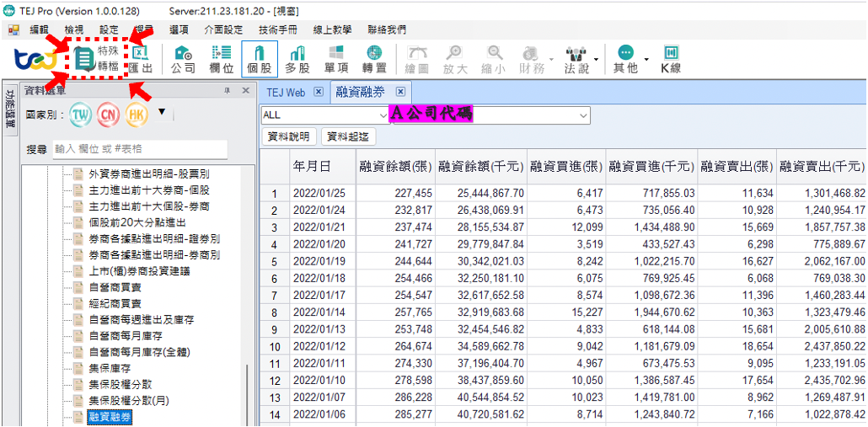
Task: Click the 轉置 transpose icon
Action: 374,59
